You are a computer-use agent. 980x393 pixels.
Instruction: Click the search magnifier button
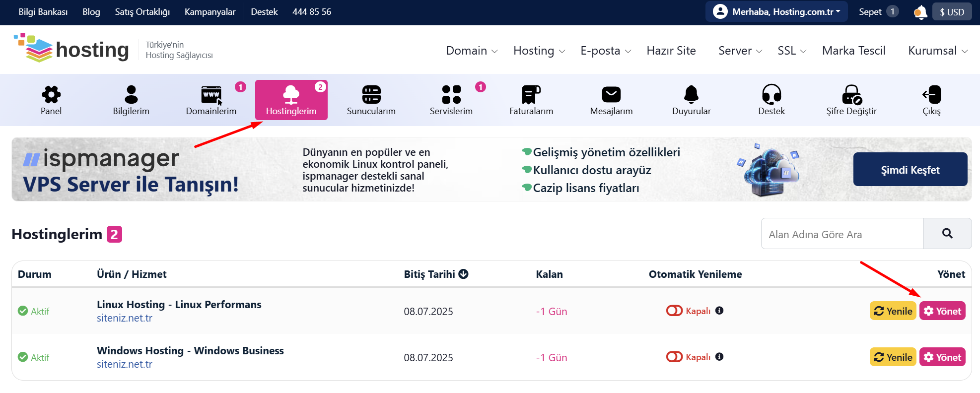click(947, 234)
